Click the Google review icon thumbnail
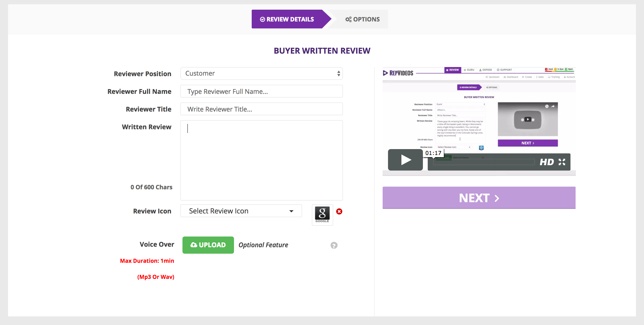 (x=322, y=215)
